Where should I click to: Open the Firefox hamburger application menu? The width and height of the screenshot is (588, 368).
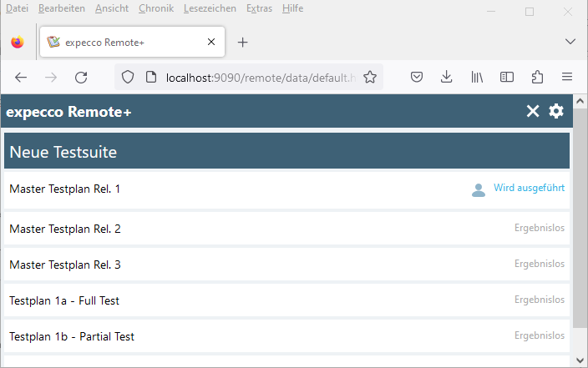567,77
